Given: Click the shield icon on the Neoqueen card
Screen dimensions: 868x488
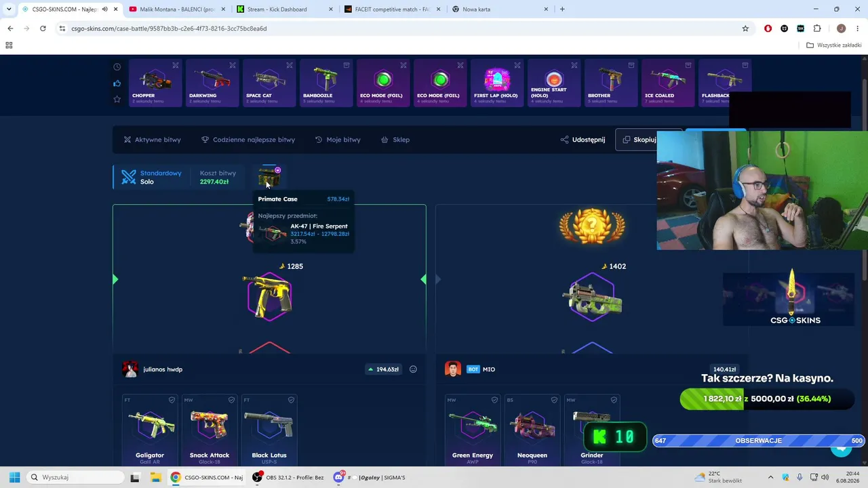Looking at the screenshot, I should click(x=554, y=400).
